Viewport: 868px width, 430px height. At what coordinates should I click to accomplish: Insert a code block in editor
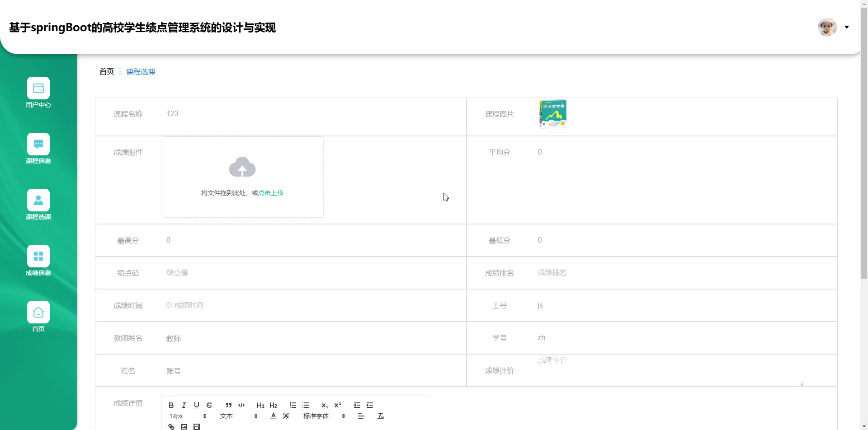[x=241, y=405]
